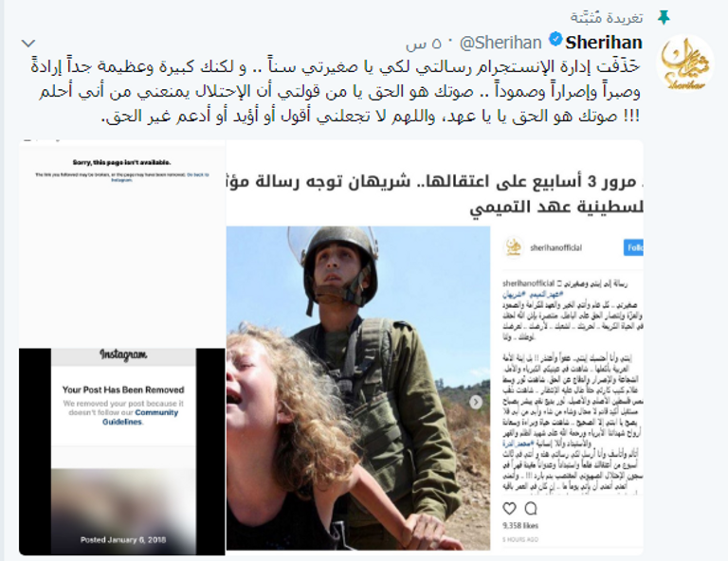Screen dimensions: 728x561
Task: Click the blue Follow button on Instagram post
Action: pyautogui.click(x=633, y=247)
